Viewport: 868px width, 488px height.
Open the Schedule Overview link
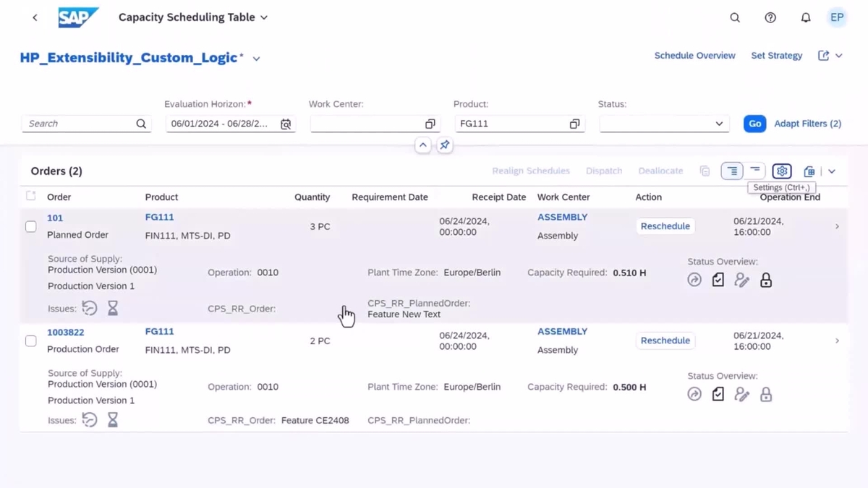click(x=694, y=55)
